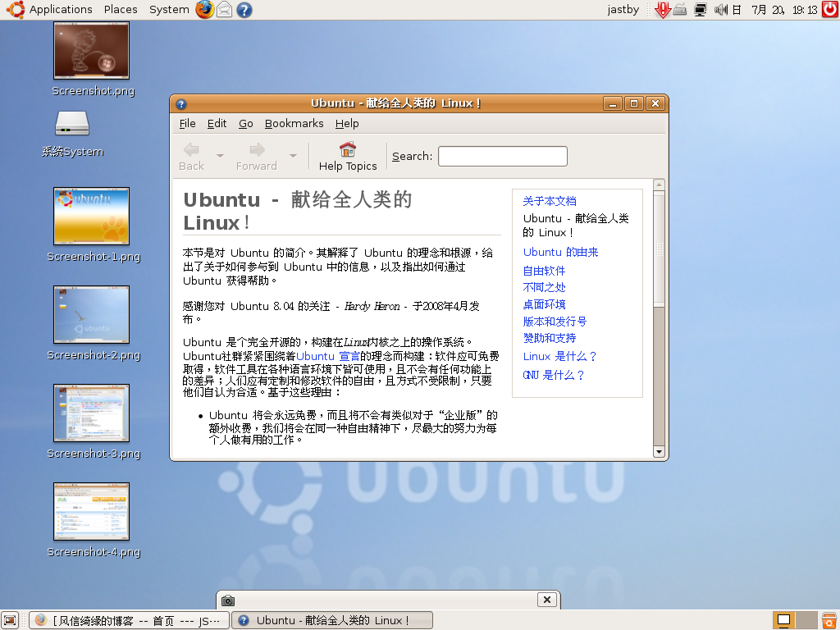Open the "自由软件" sidebar link
Viewport: 840px width, 630px height.
coord(544,270)
